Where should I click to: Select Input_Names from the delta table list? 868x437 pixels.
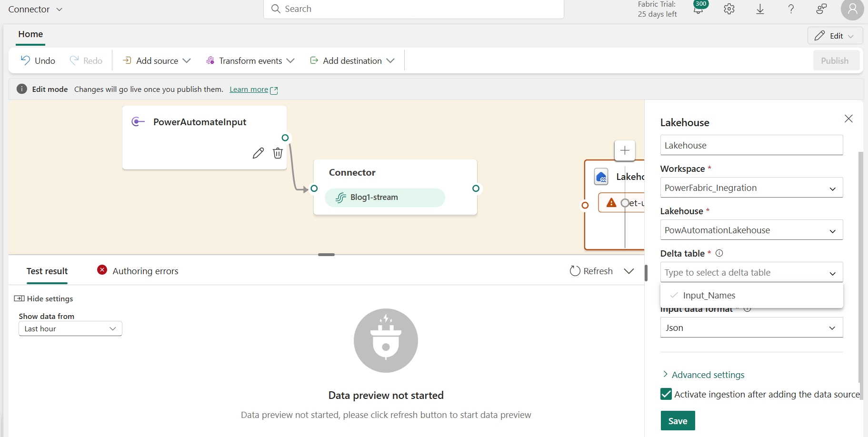tap(709, 295)
